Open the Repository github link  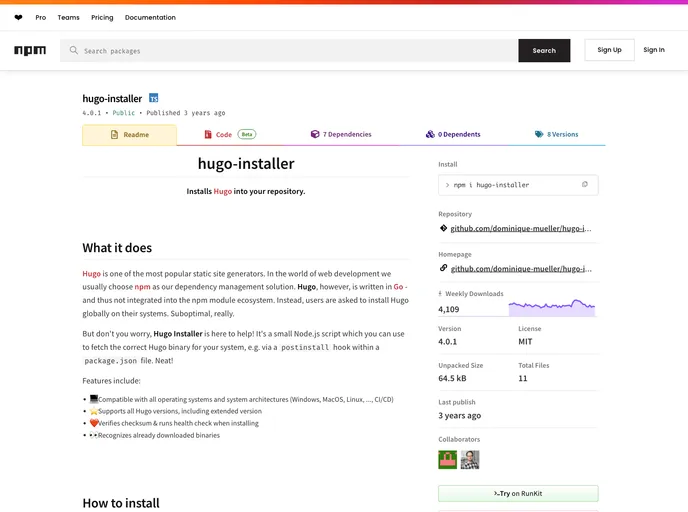521,229
